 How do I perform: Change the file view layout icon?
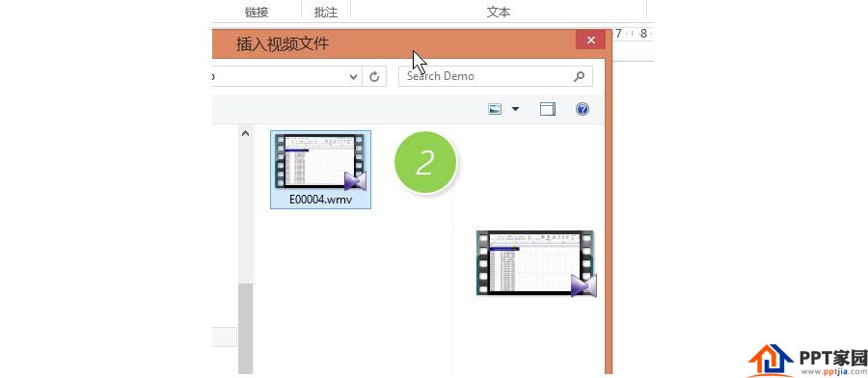[495, 109]
